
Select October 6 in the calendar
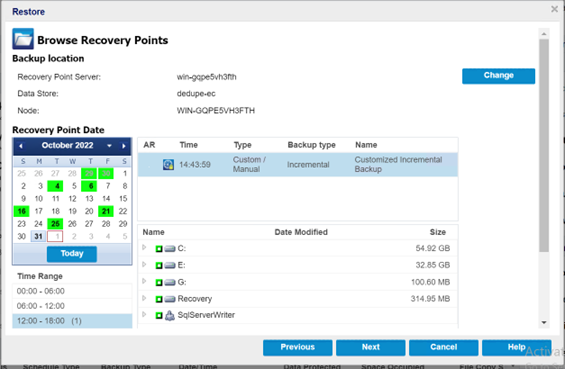[x=89, y=186]
